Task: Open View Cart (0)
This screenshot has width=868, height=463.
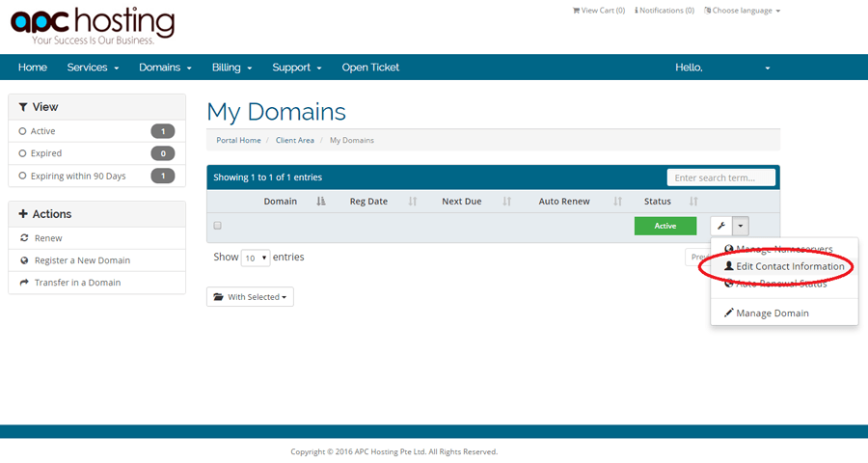Action: pos(598,11)
